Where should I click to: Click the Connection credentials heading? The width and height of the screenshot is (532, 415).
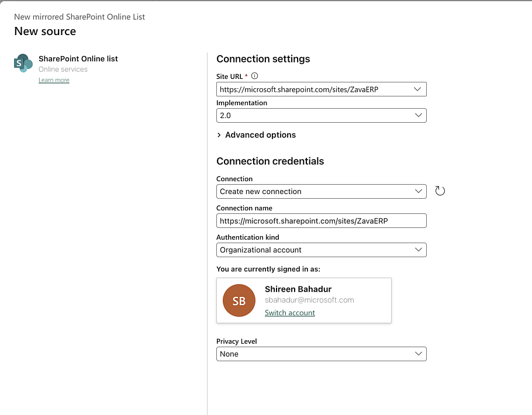[x=270, y=161]
